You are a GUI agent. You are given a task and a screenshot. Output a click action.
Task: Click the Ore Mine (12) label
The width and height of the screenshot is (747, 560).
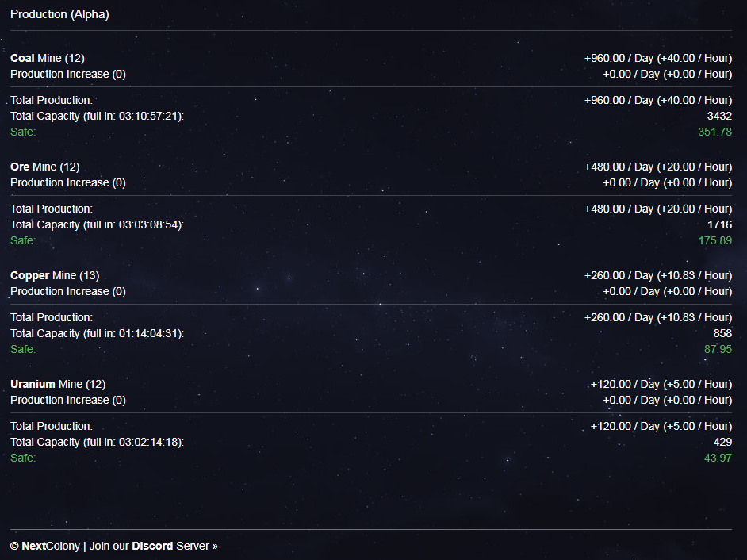[x=45, y=167]
